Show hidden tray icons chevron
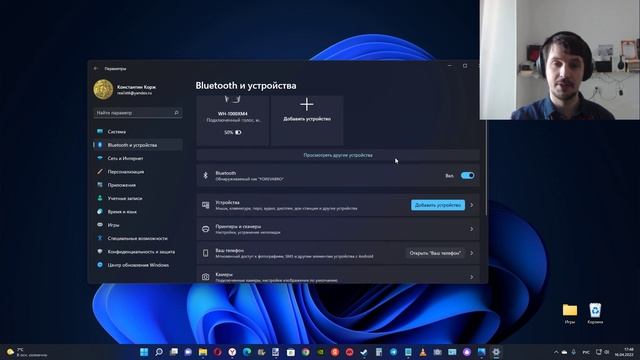 [556, 352]
